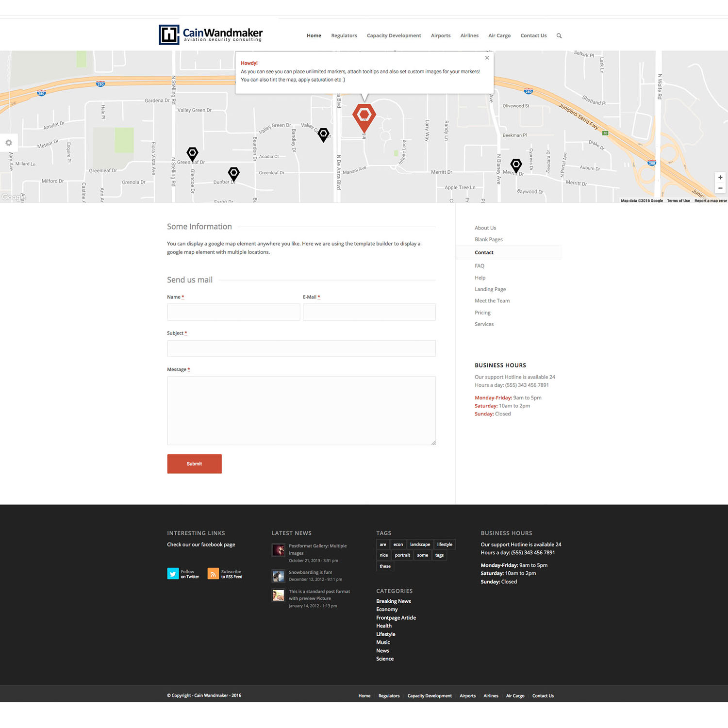
Task: Click the 'econ' tag
Action: coord(398,545)
